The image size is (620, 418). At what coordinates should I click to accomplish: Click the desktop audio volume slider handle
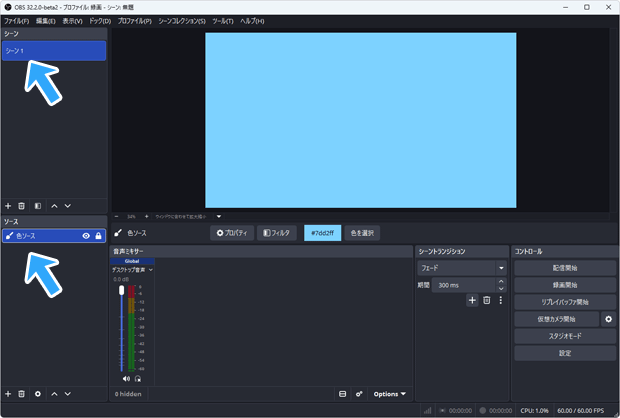121,290
